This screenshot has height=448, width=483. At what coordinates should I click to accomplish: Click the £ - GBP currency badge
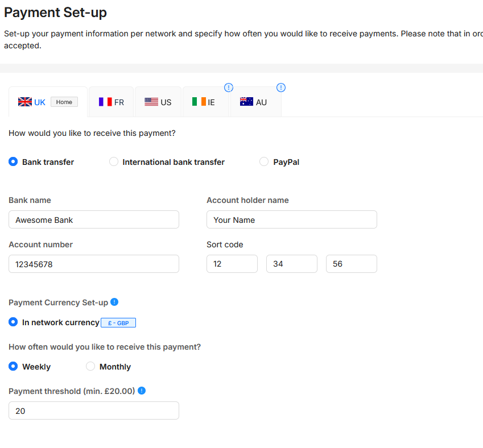coord(118,323)
